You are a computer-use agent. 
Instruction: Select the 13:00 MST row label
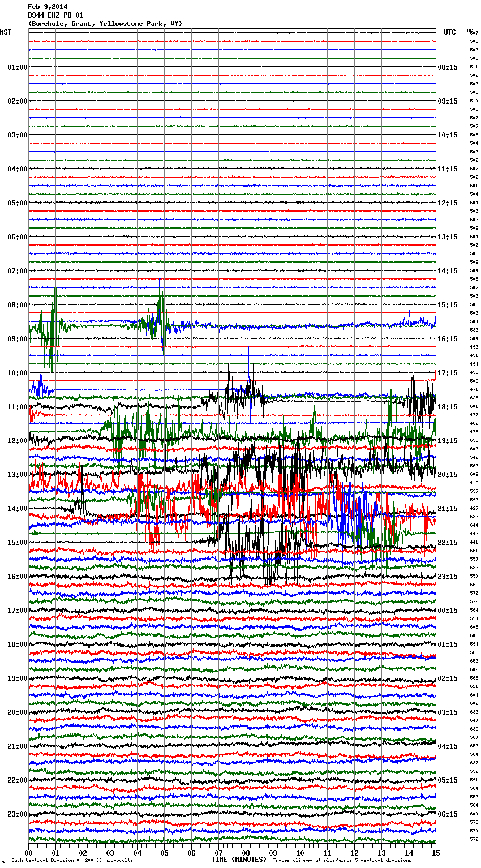click(x=18, y=475)
